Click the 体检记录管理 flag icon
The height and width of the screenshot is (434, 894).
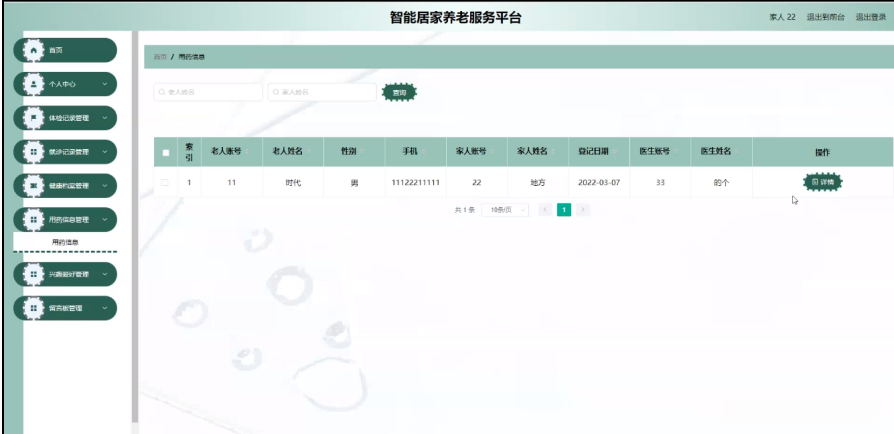pyautogui.click(x=34, y=118)
